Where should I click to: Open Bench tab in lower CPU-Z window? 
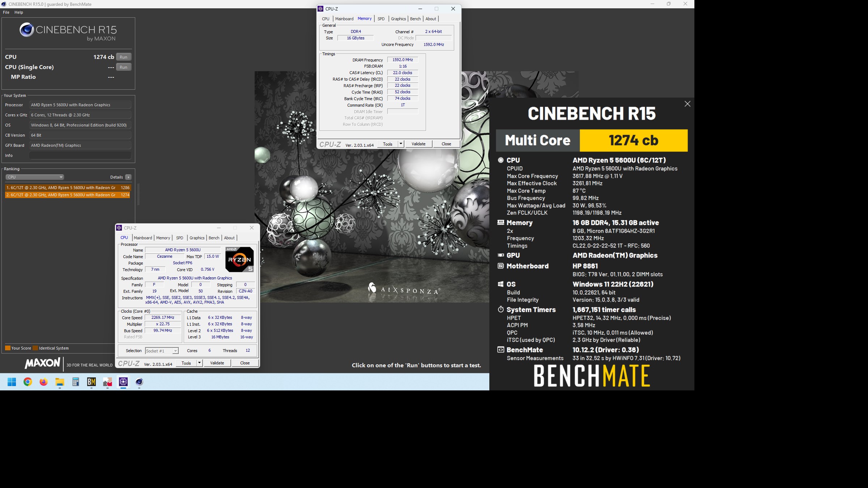[214, 238]
